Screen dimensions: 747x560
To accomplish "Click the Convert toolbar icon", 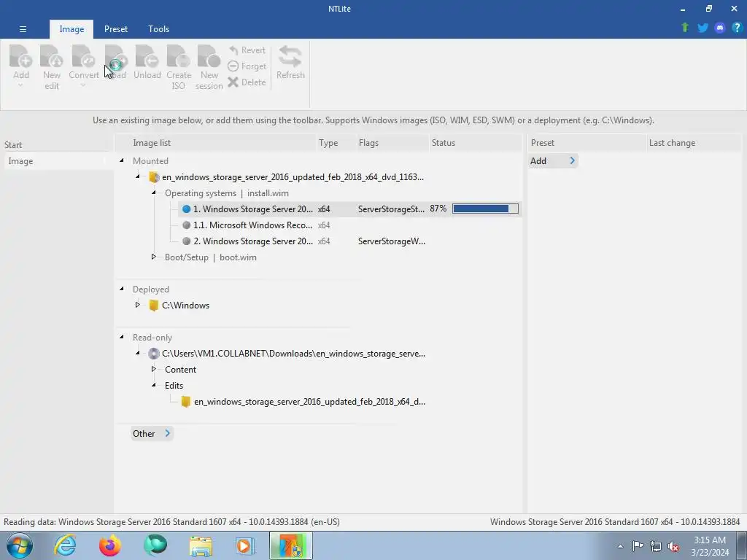I will point(83,56).
